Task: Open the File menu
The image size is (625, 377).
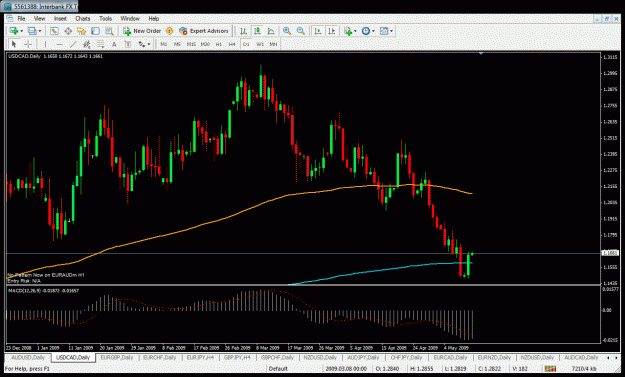Action: [x=21, y=18]
